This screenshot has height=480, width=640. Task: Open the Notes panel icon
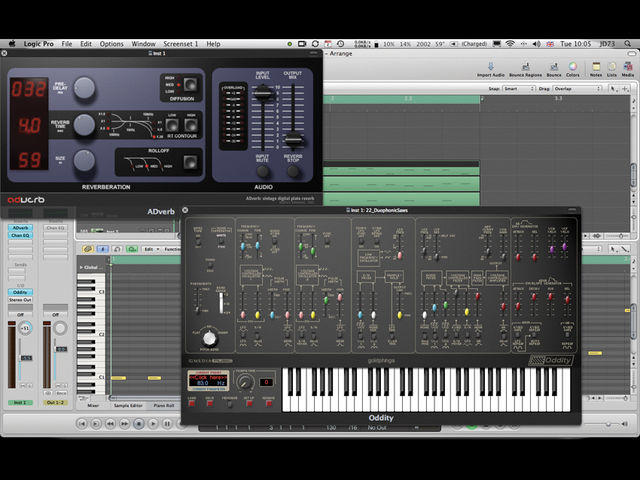pos(596,67)
